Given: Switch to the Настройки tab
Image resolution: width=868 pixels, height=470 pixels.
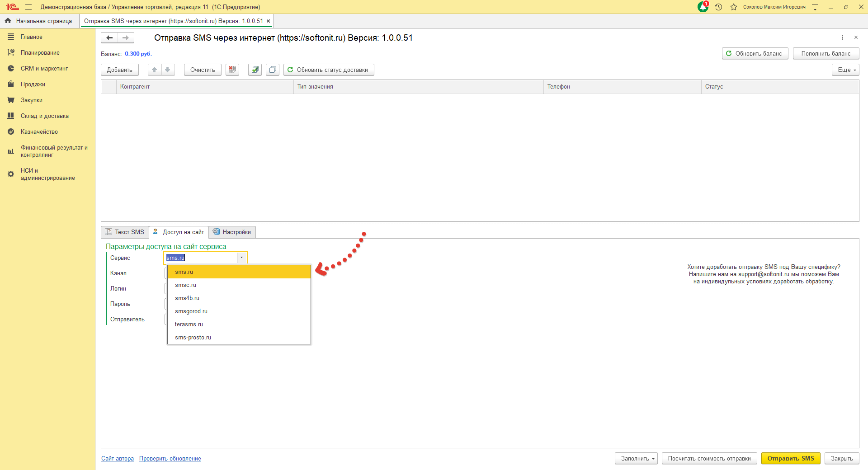Looking at the screenshot, I should [232, 232].
